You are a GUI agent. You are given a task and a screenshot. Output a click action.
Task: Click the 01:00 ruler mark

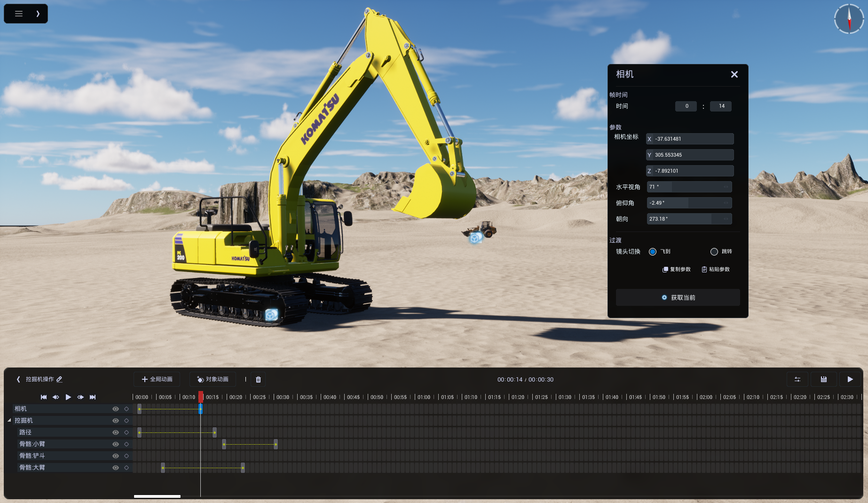click(x=424, y=397)
